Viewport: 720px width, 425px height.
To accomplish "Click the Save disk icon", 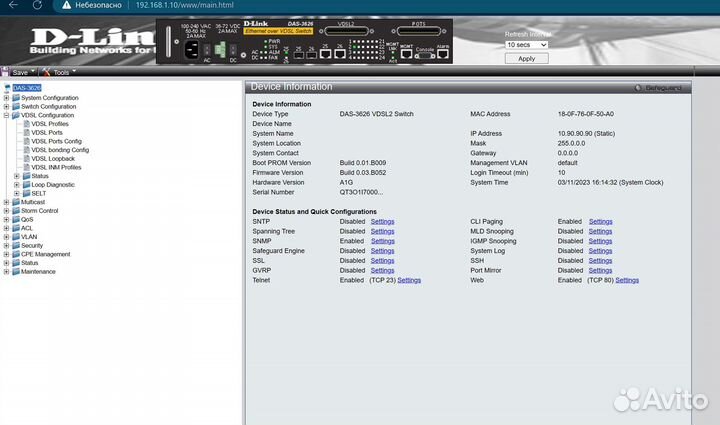I will coord(6,72).
